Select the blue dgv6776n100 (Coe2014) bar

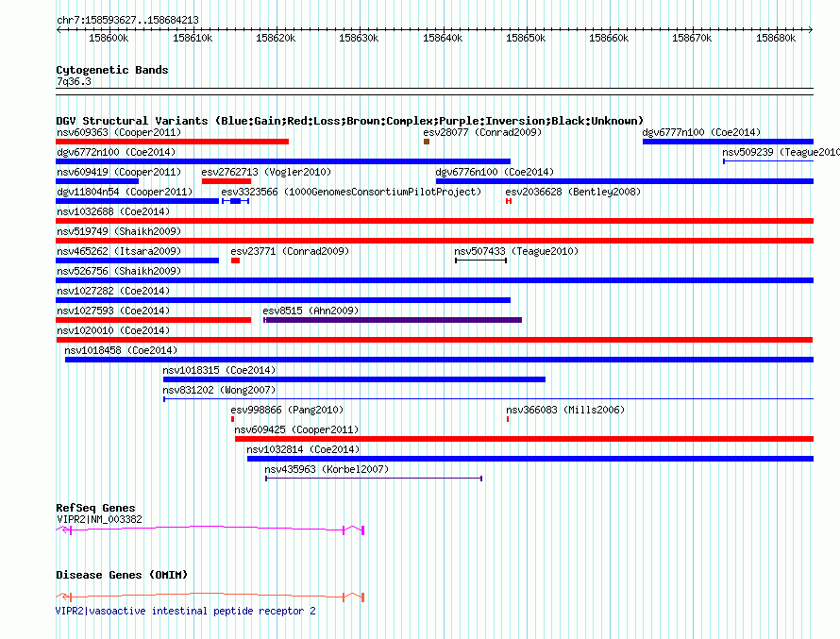(625, 181)
